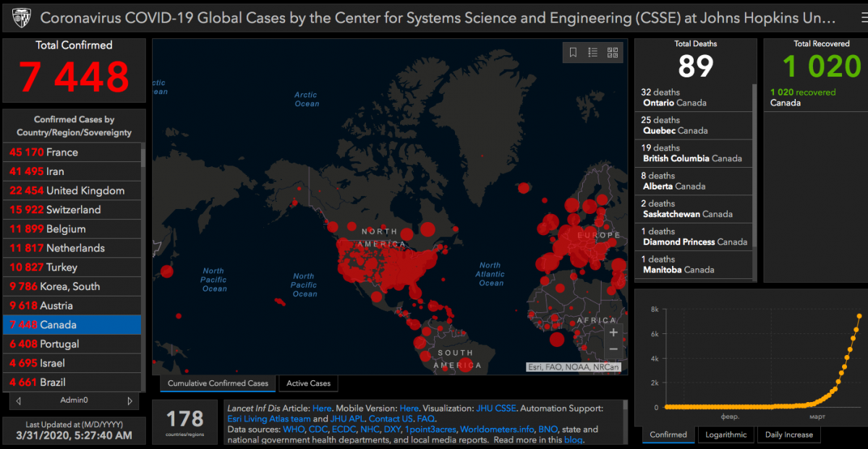Select the Daily Increase chart tab

[x=788, y=435]
